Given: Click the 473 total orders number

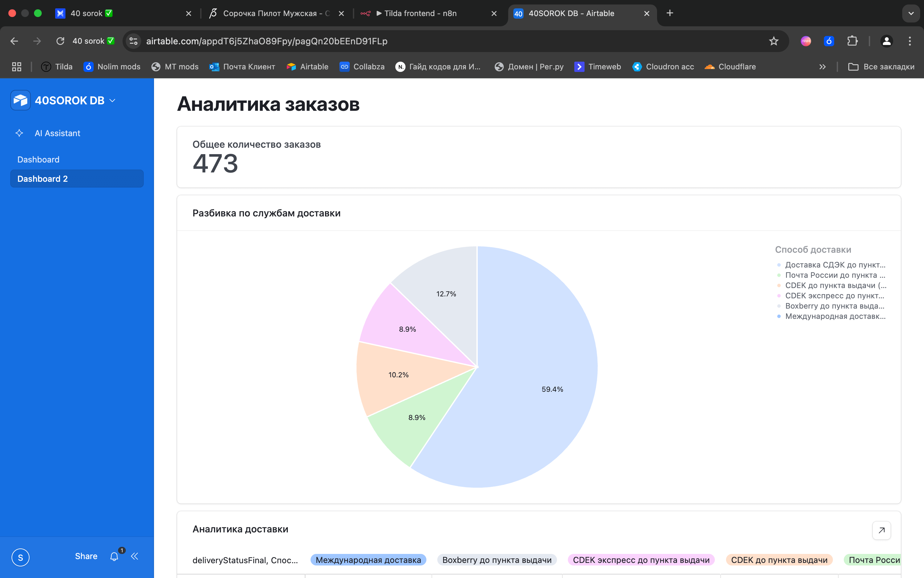Looking at the screenshot, I should [x=215, y=164].
